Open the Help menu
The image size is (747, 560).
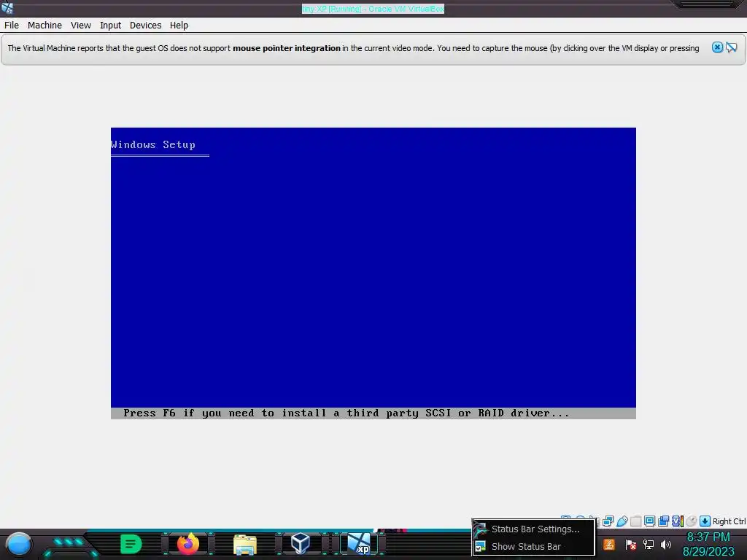[x=179, y=26]
